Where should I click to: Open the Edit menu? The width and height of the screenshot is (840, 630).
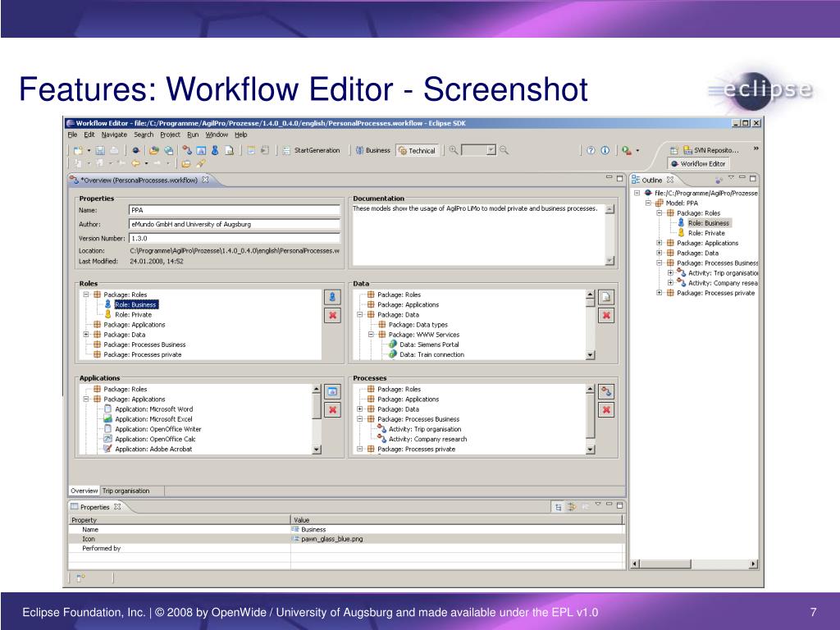pos(89,135)
